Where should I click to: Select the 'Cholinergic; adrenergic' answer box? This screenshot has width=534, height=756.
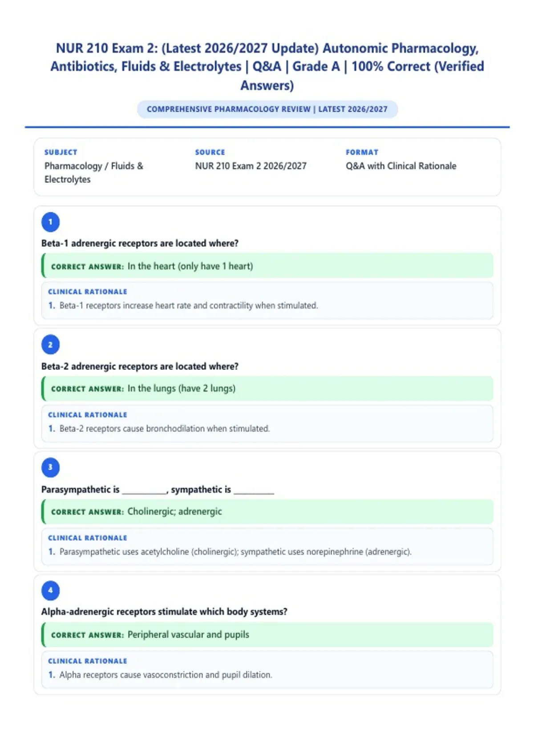267,512
